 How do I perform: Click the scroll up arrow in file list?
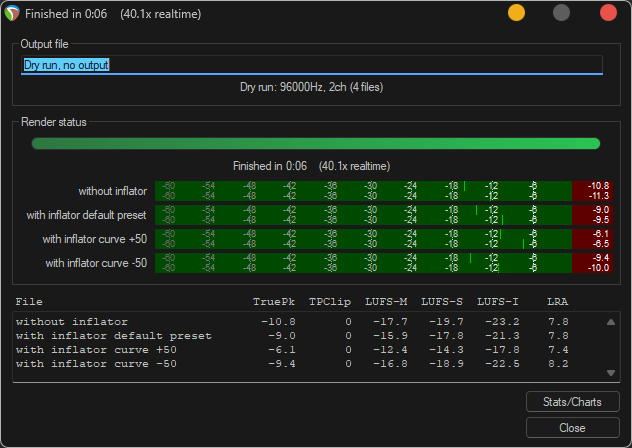[611, 322]
